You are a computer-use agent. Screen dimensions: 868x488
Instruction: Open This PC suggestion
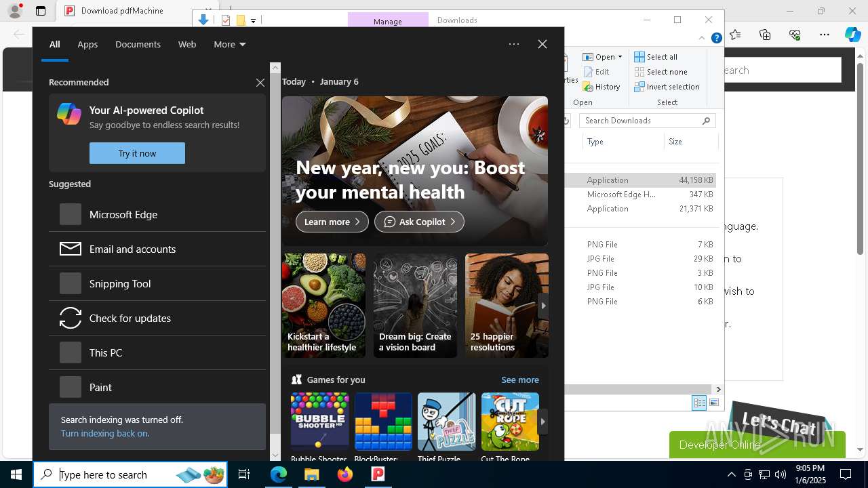[157, 352]
